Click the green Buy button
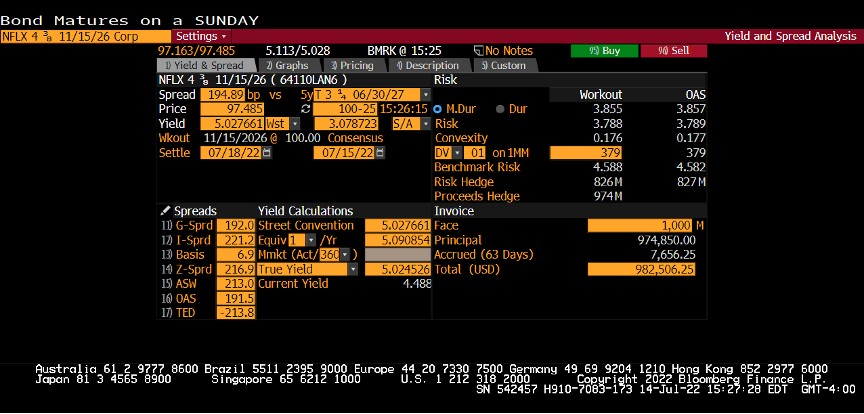The width and height of the screenshot is (864, 414). 604,51
